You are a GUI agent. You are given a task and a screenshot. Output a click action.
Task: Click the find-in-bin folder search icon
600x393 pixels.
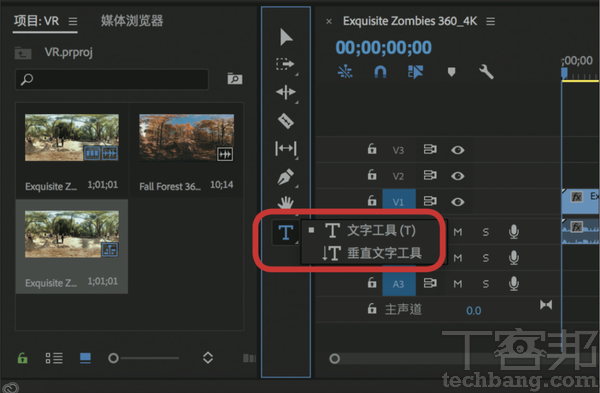click(235, 78)
